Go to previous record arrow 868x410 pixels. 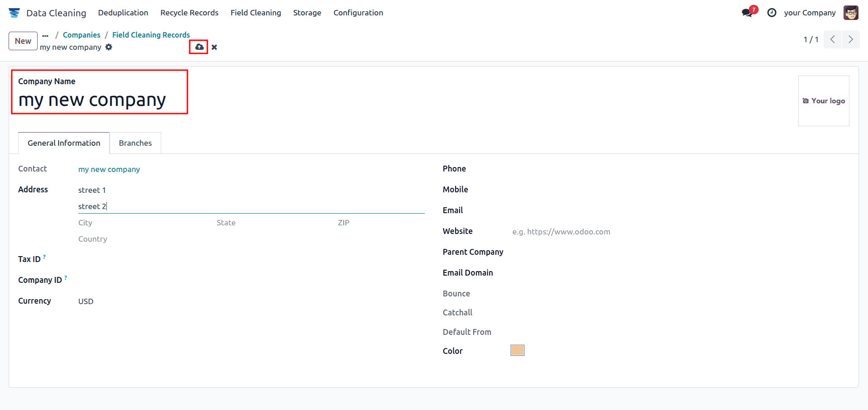(833, 39)
